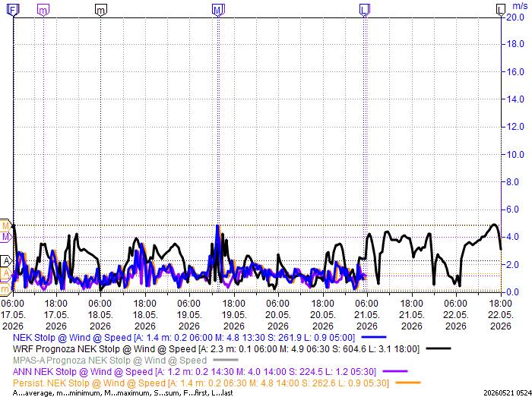The height and width of the screenshot is (397, 532).
Task: Click the abbreviation key line starting A...average
Action: tap(123, 393)
